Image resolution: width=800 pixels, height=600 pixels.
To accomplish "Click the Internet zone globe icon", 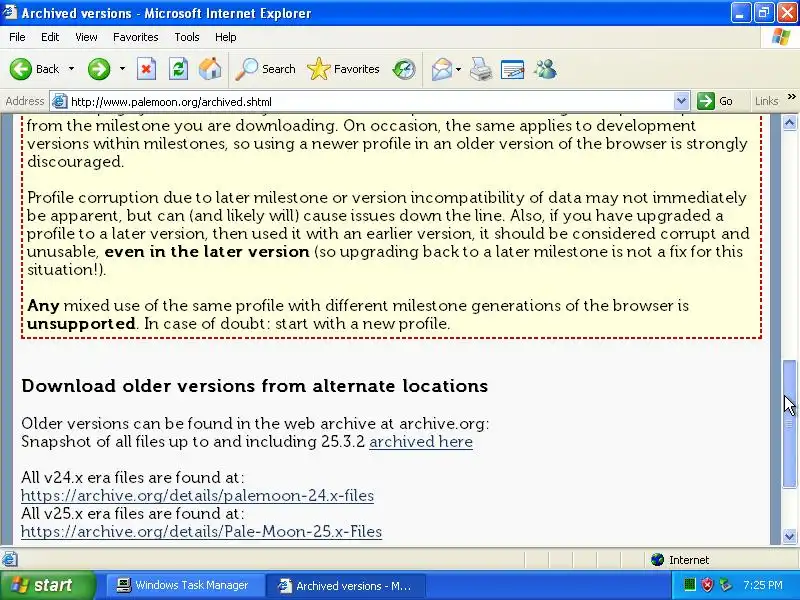I will pyautogui.click(x=657, y=560).
